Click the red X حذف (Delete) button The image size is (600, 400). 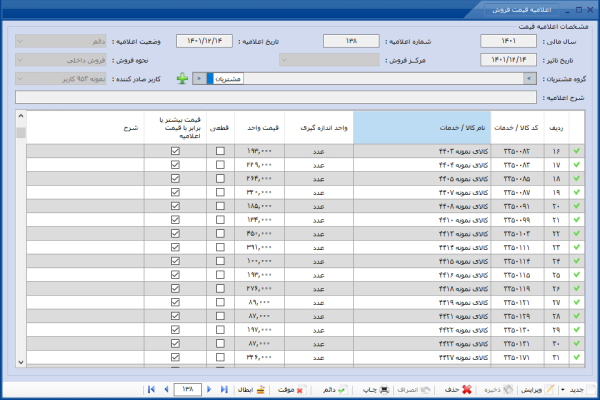click(x=458, y=390)
